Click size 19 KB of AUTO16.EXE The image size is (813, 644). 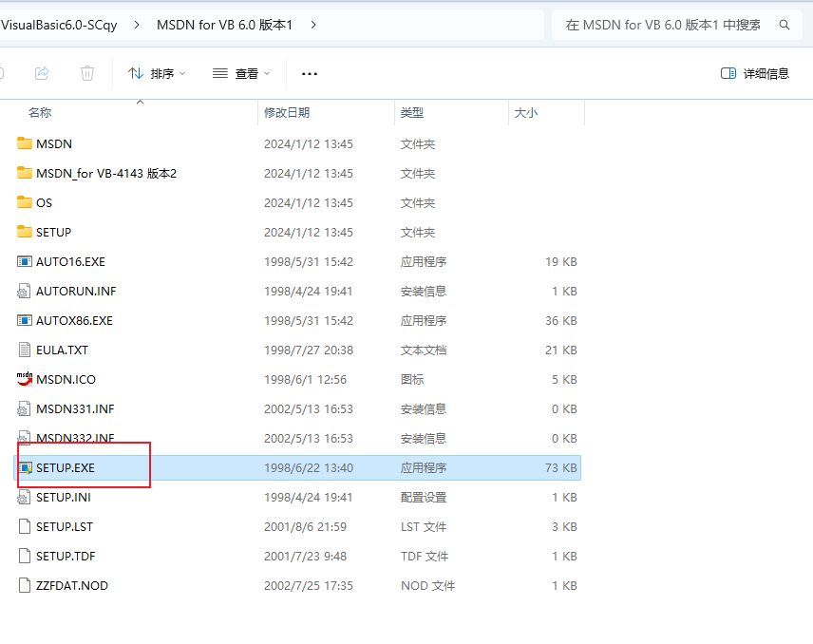[561, 261]
